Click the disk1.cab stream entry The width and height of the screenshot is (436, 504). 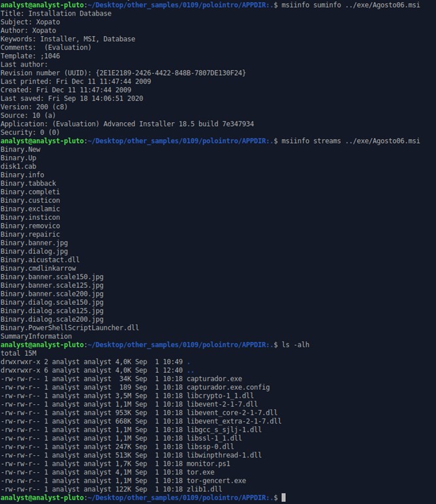(x=18, y=166)
